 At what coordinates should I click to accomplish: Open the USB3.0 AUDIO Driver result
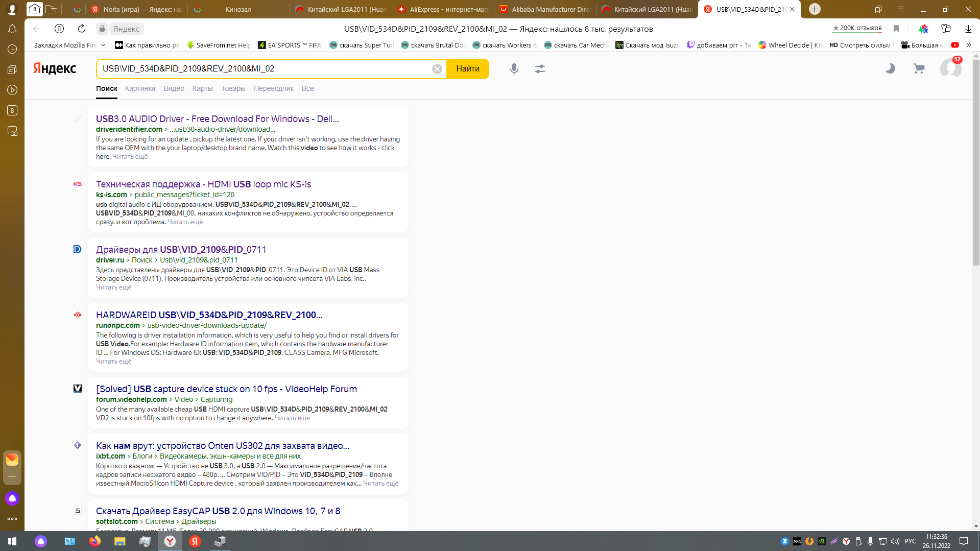218,119
